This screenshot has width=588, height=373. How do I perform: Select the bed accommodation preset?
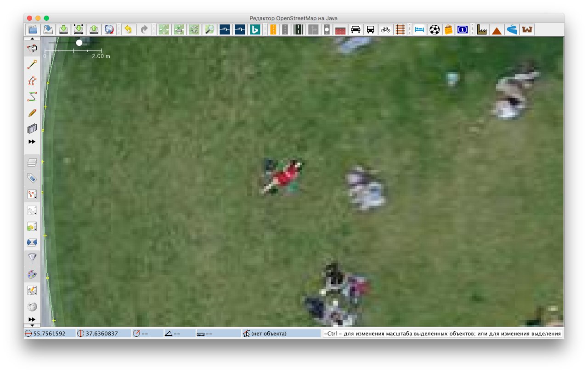pos(419,29)
